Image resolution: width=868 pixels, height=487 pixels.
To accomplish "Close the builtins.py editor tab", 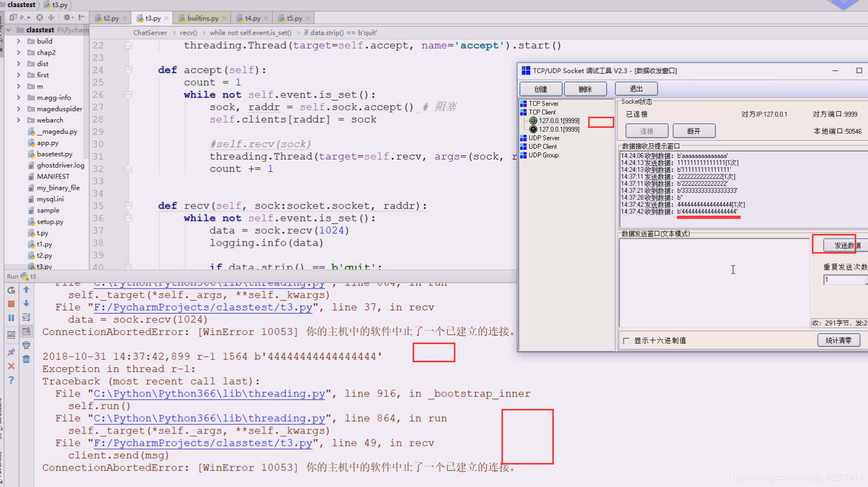I will coord(224,18).
